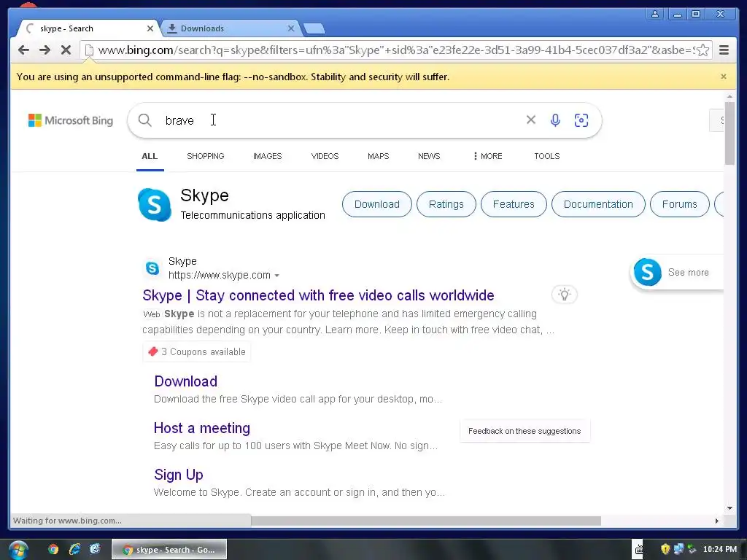Click the Microsoft Bing logo
The height and width of the screenshot is (560, 747).
tap(71, 120)
